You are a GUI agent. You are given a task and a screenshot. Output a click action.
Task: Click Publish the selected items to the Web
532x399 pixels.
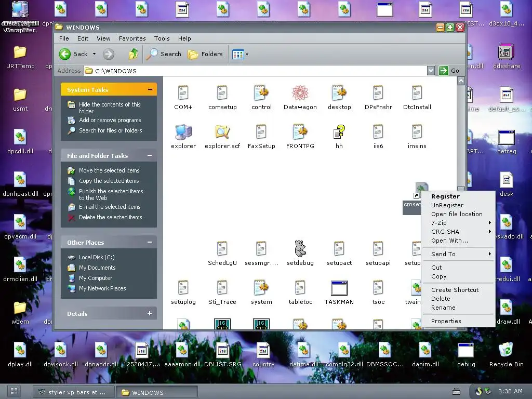111,194
